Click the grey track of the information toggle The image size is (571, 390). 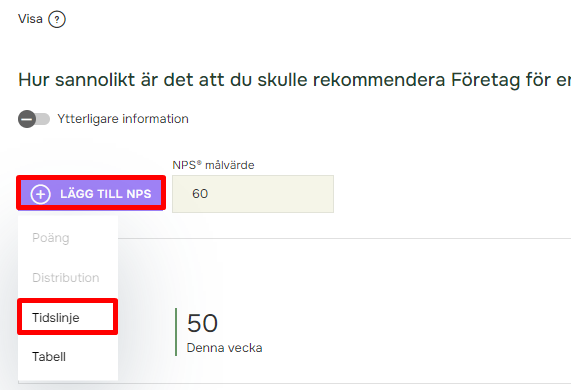click(x=43, y=119)
